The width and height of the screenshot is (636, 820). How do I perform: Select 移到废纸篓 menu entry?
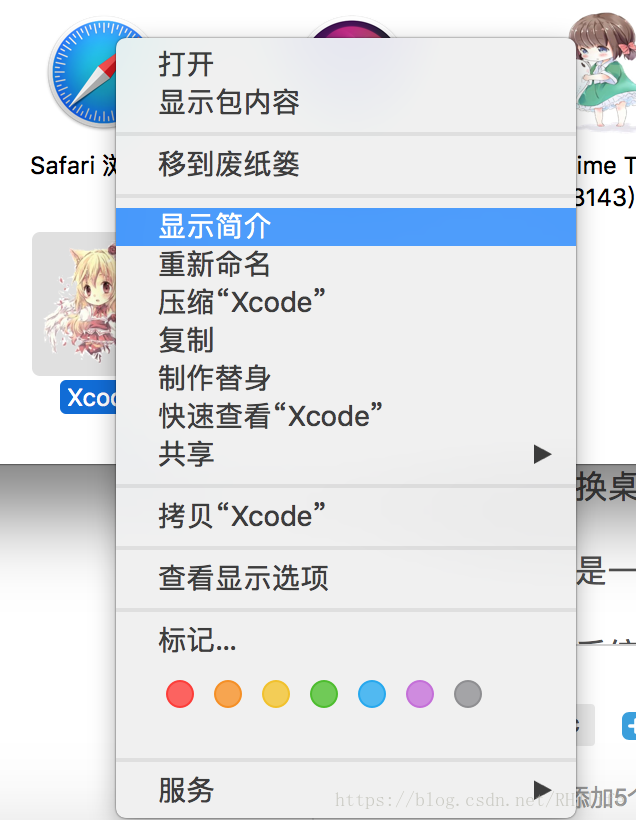tap(346, 164)
